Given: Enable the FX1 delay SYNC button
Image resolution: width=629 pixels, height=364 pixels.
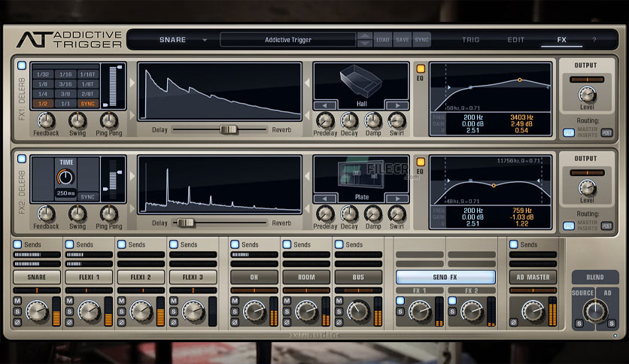Looking at the screenshot, I should point(87,104).
